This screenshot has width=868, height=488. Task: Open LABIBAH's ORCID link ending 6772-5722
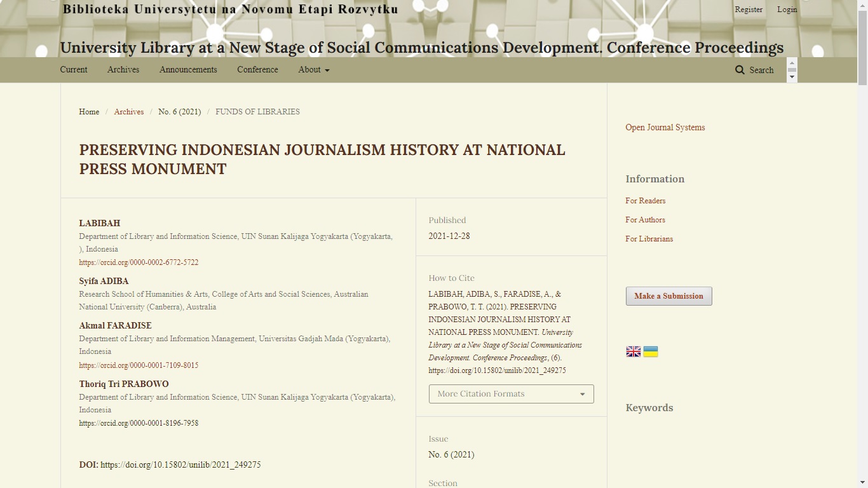(139, 262)
